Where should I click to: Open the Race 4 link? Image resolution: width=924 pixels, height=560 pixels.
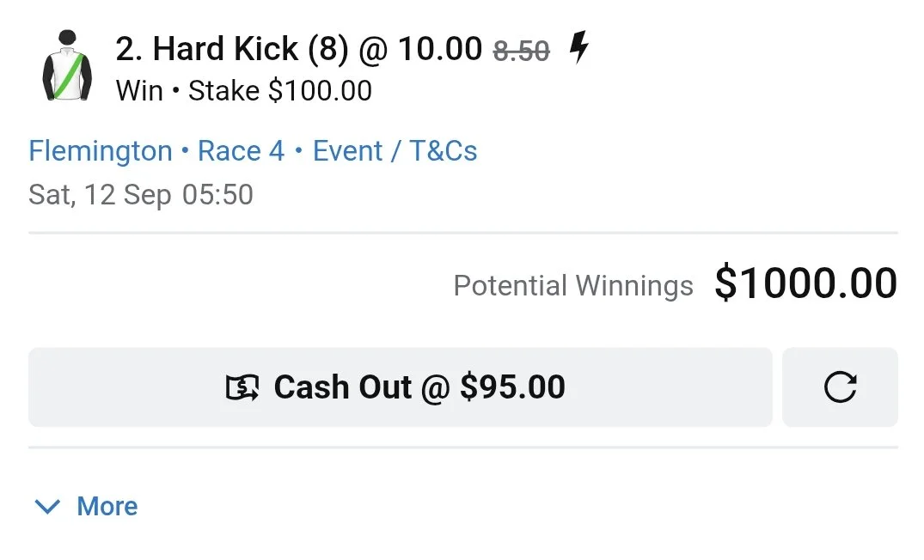[x=241, y=151]
